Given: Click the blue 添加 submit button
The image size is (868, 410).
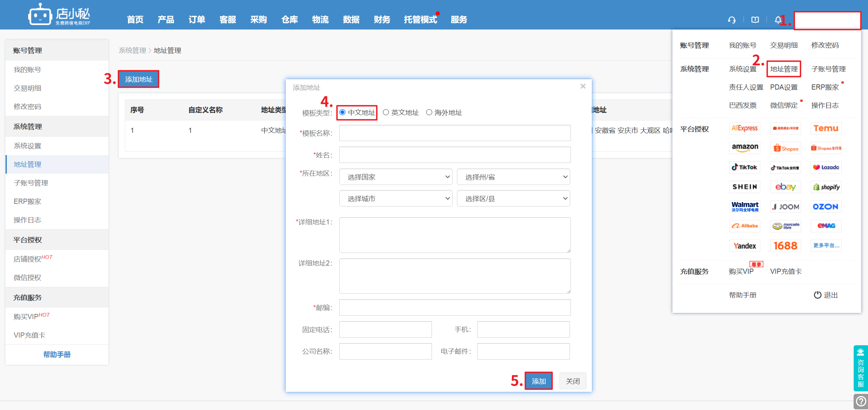Looking at the screenshot, I should [539, 381].
